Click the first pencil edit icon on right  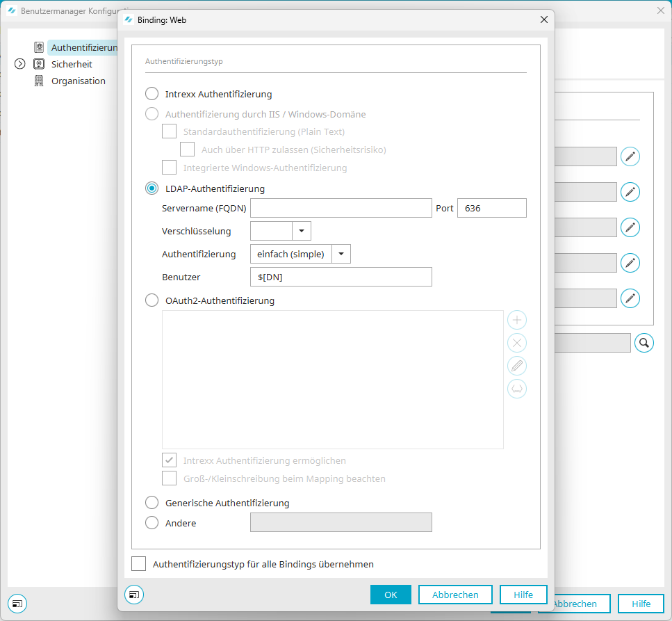[630, 156]
